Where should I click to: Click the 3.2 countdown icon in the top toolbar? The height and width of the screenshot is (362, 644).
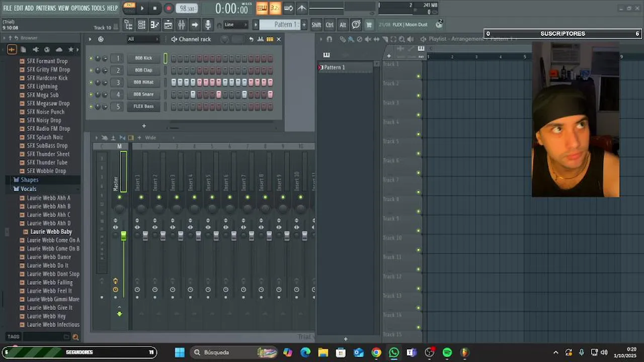pos(275,8)
